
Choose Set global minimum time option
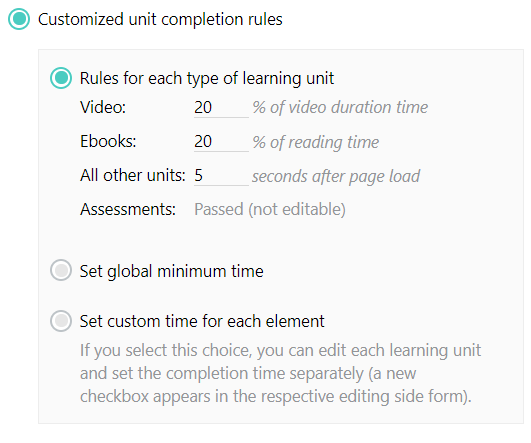[61, 270]
